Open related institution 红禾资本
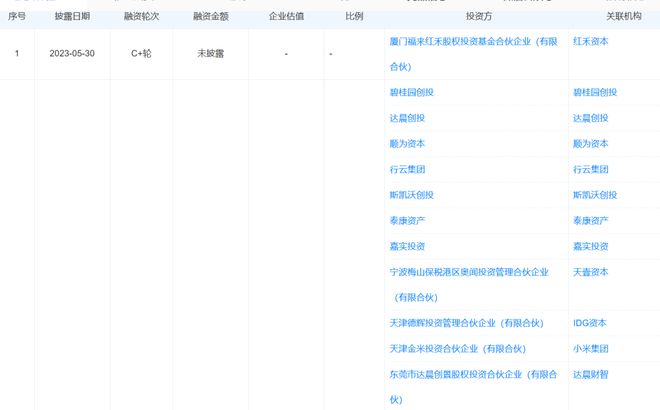Image resolution: width=660 pixels, height=410 pixels. click(591, 41)
